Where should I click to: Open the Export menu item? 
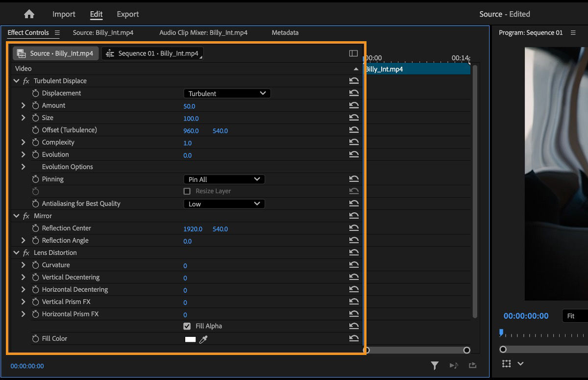click(127, 14)
